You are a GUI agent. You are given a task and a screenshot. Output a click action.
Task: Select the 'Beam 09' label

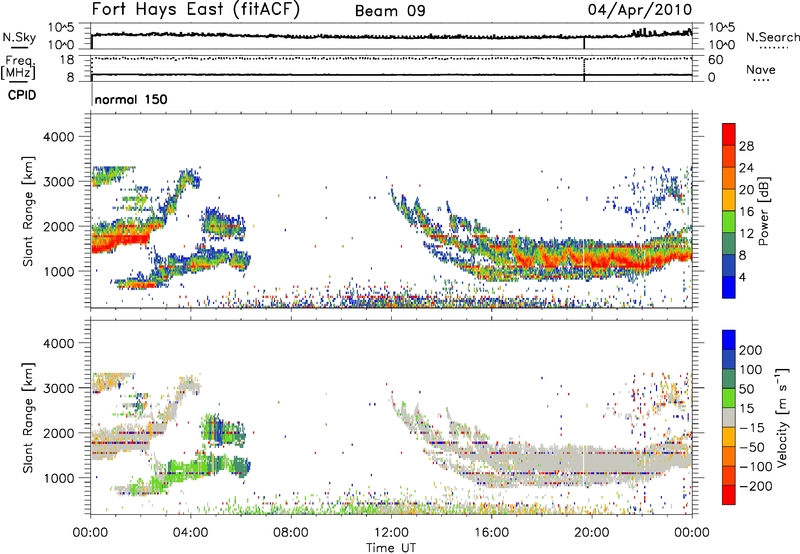tap(390, 11)
